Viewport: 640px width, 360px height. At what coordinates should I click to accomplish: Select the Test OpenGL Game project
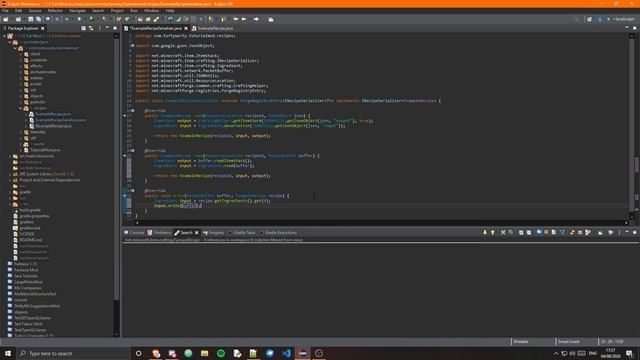(x=30, y=330)
